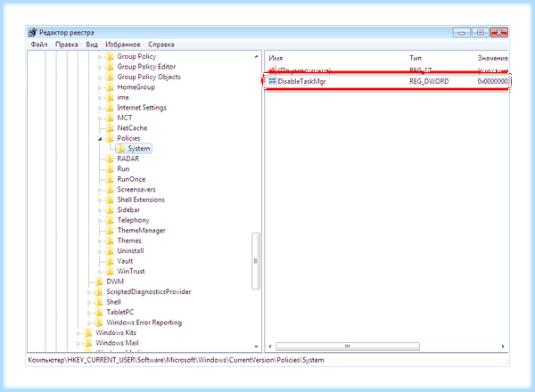
Task: Click the RunOnce folder icon
Action: (x=110, y=179)
